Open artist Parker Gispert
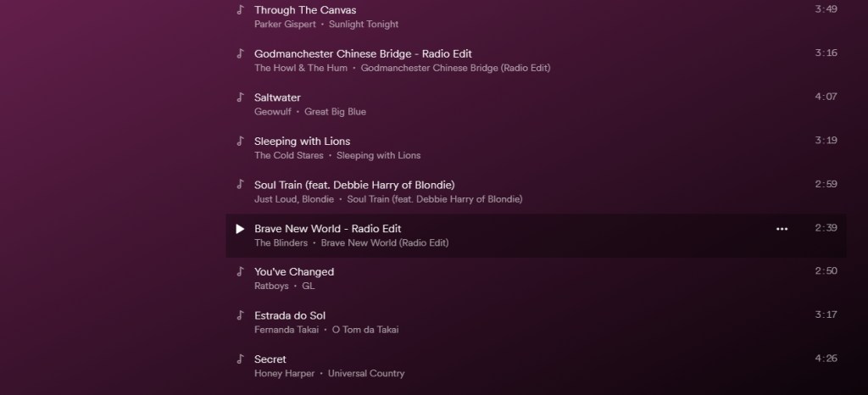This screenshot has width=868, height=395. (285, 25)
